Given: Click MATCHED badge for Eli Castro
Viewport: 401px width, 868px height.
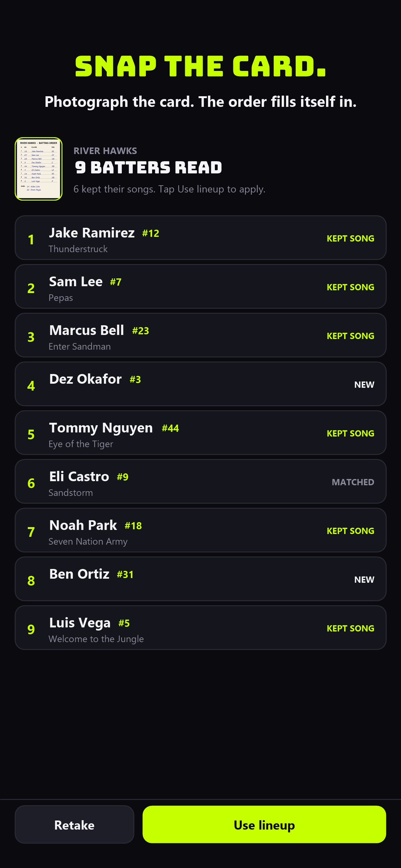Looking at the screenshot, I should tap(353, 482).
